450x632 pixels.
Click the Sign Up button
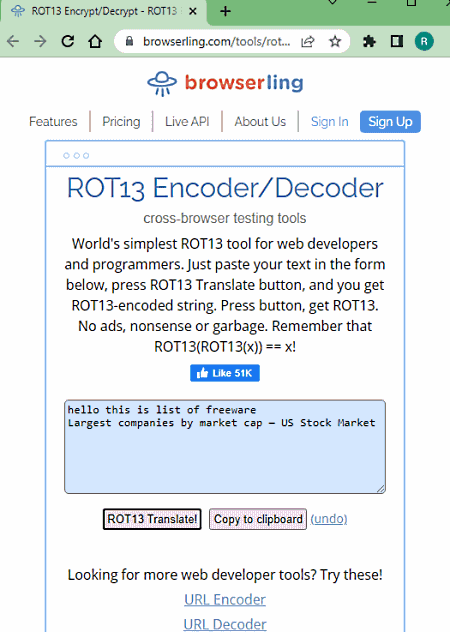click(x=390, y=121)
